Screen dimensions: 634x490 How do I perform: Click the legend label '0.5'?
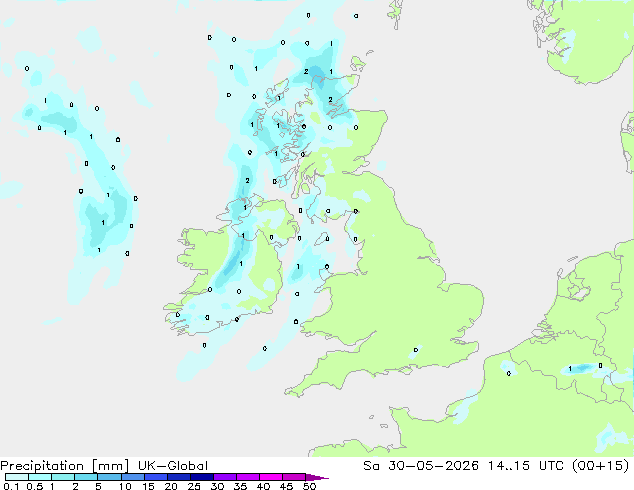(x=34, y=486)
